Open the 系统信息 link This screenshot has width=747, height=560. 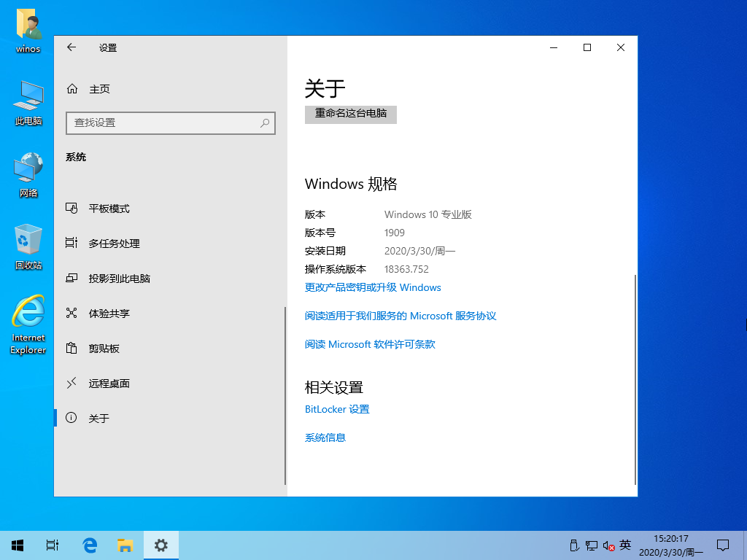(325, 437)
